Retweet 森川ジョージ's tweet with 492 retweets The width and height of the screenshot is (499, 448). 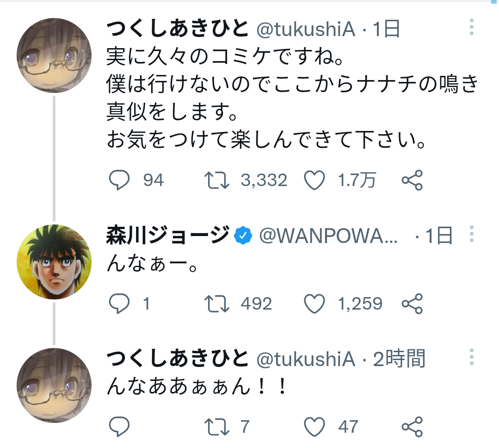[x=217, y=304]
